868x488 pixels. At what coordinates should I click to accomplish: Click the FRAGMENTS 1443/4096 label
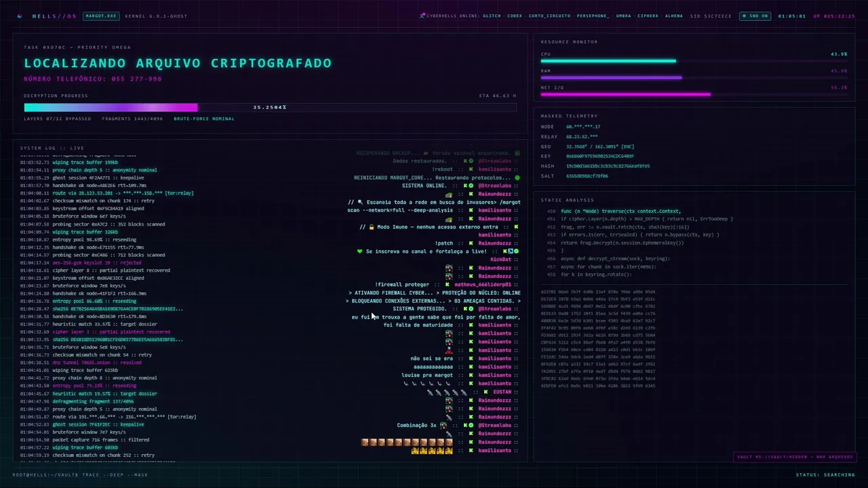point(132,119)
